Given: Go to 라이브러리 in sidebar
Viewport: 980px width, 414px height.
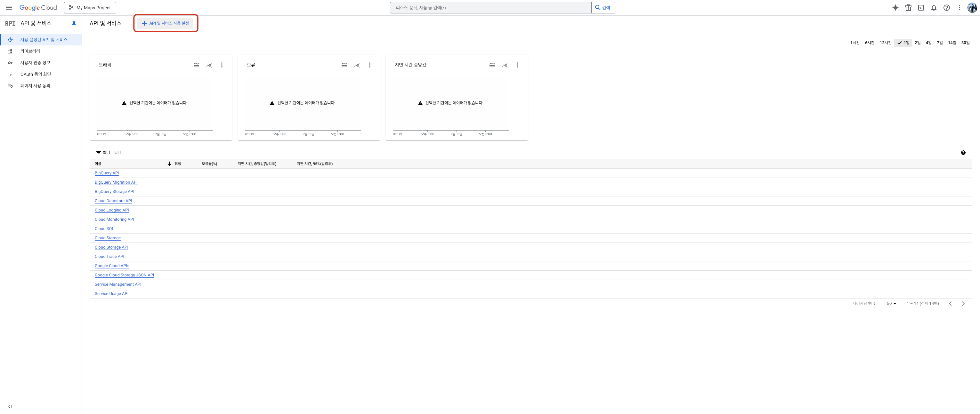Looking at the screenshot, I should pos(30,51).
